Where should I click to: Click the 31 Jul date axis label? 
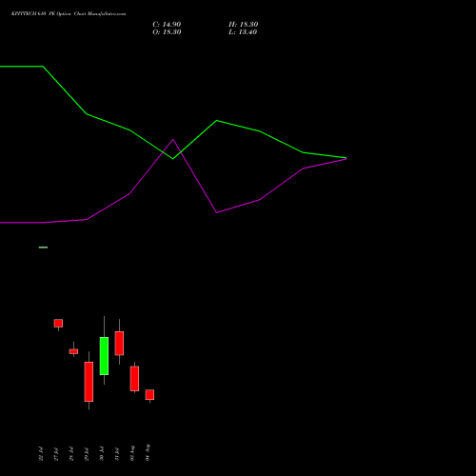[x=117, y=454]
